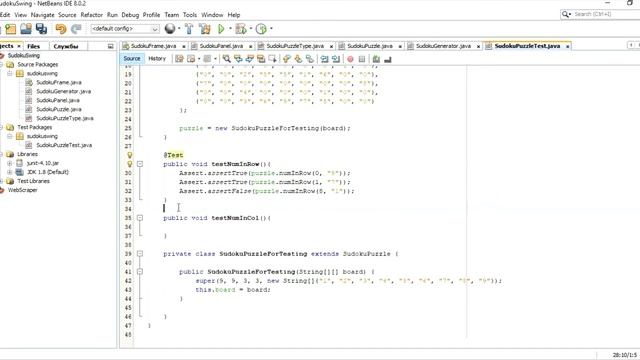This screenshot has width=640, height=360.
Task: Toggle bookmark on current line
Action: 310,59
